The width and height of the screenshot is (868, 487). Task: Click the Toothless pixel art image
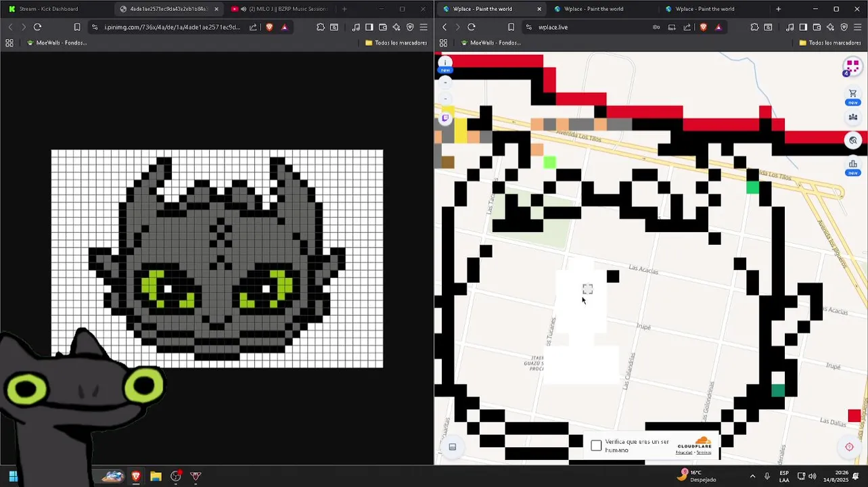pyautogui.click(x=217, y=258)
